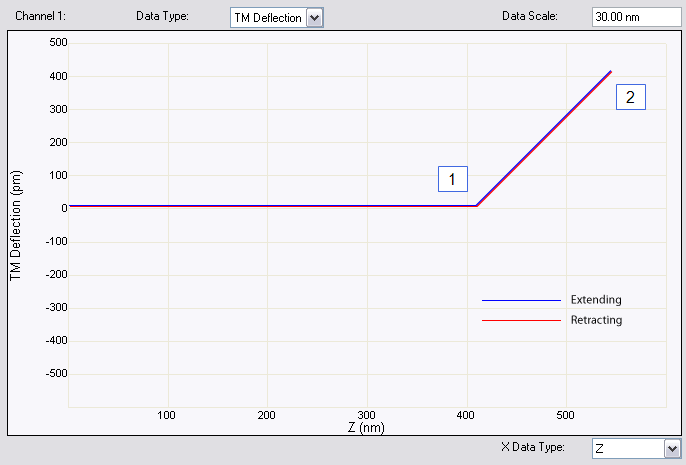Viewport: 686px width, 465px height.
Task: Select annotation marker box 2
Action: pyautogui.click(x=630, y=97)
